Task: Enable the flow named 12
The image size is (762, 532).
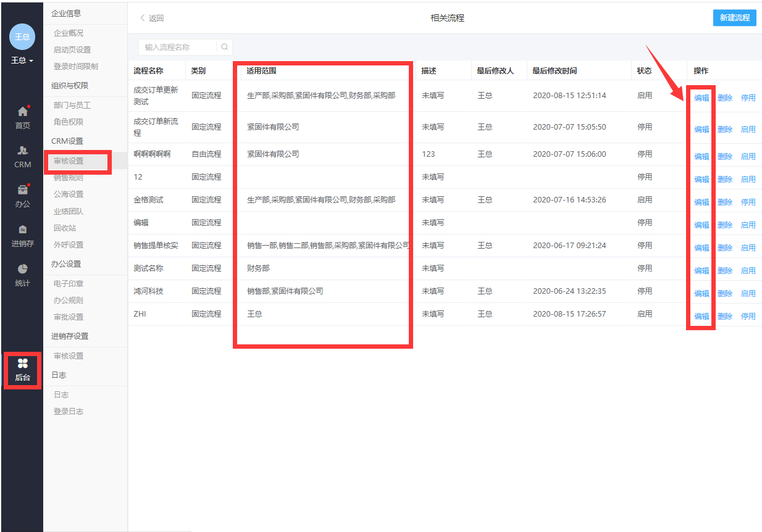Action: coord(748,180)
